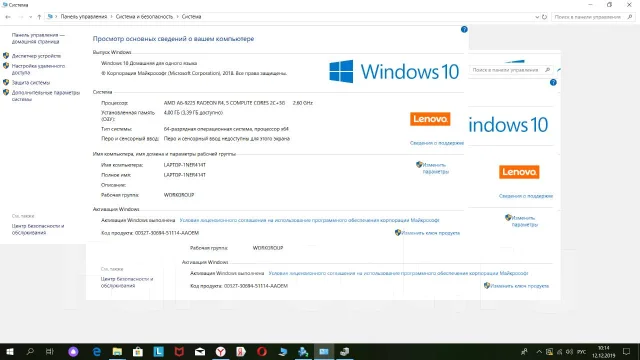Open Task View on the taskbar
The image size is (640, 360).
tap(50, 351)
